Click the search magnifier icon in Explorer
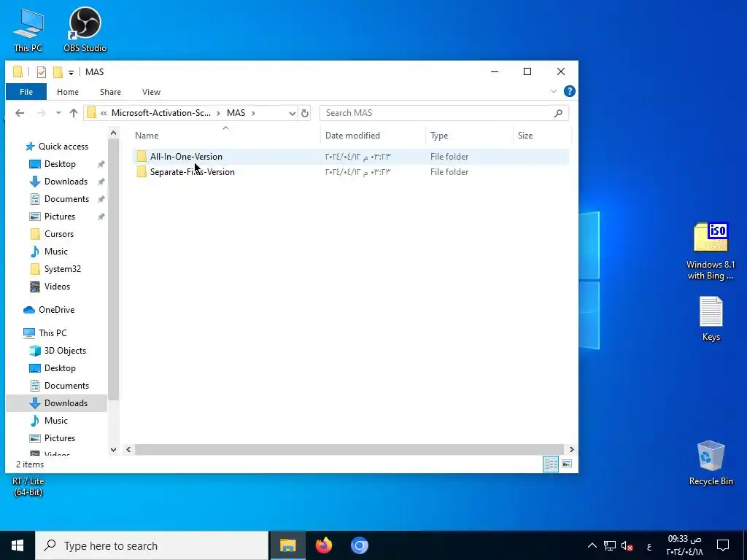The height and width of the screenshot is (560, 747). [x=558, y=113]
